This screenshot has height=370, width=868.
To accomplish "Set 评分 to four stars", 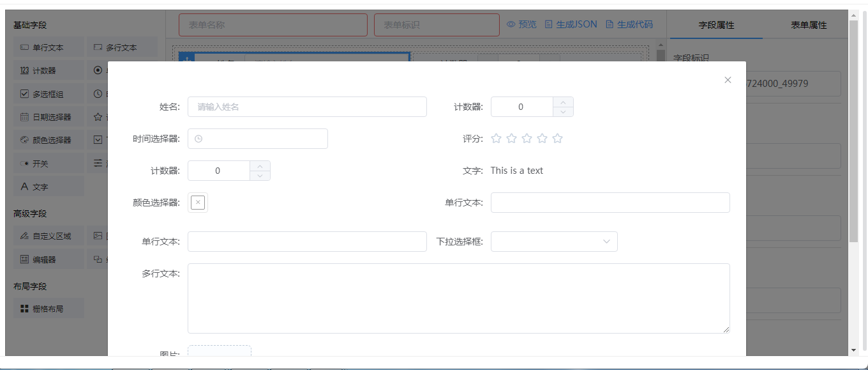I will click(542, 138).
